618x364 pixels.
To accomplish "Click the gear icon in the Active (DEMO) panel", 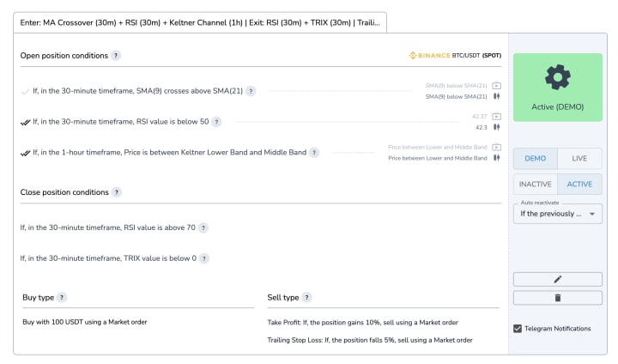I will (x=557, y=78).
